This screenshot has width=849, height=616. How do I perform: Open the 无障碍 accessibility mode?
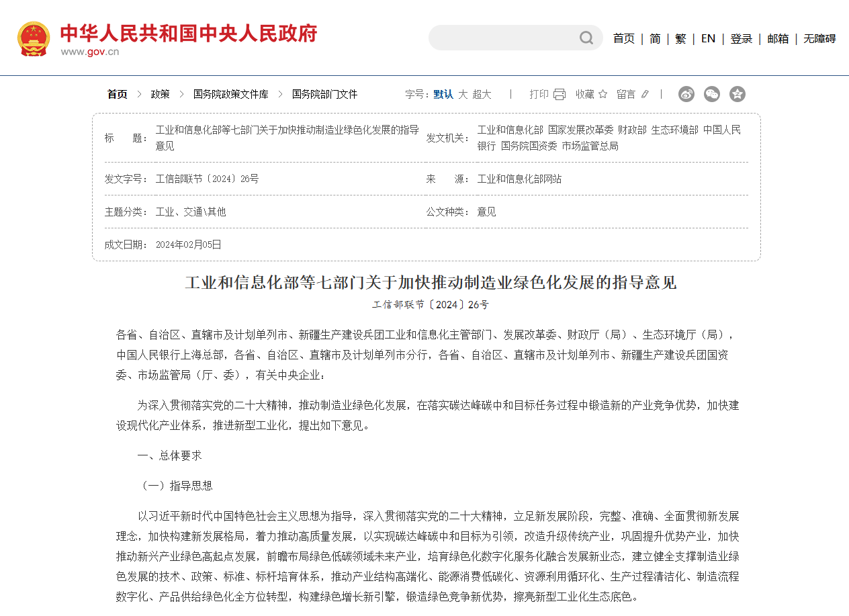(x=819, y=38)
